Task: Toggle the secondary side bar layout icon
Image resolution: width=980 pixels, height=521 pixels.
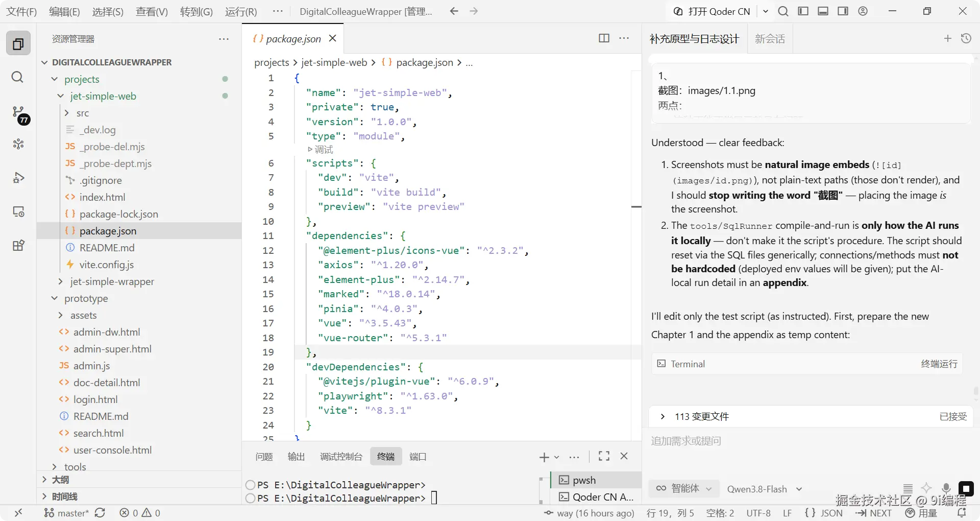Action: tap(843, 11)
